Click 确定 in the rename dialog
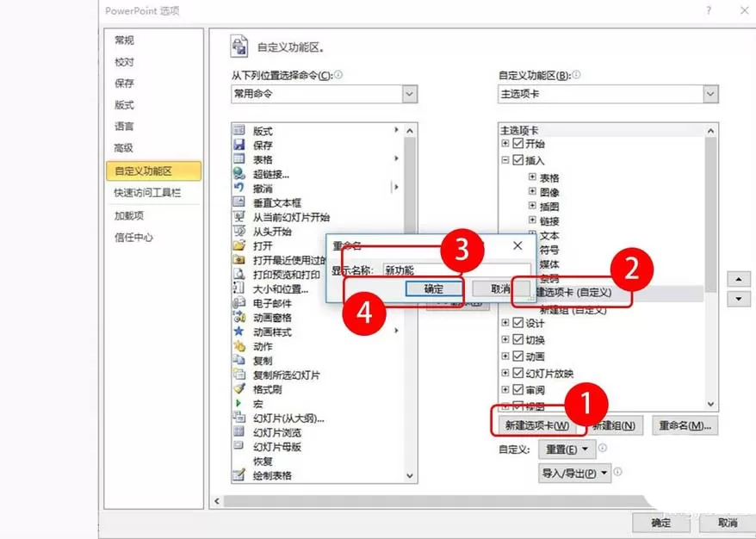Image resolution: width=756 pixels, height=539 pixels. pyautogui.click(x=433, y=288)
